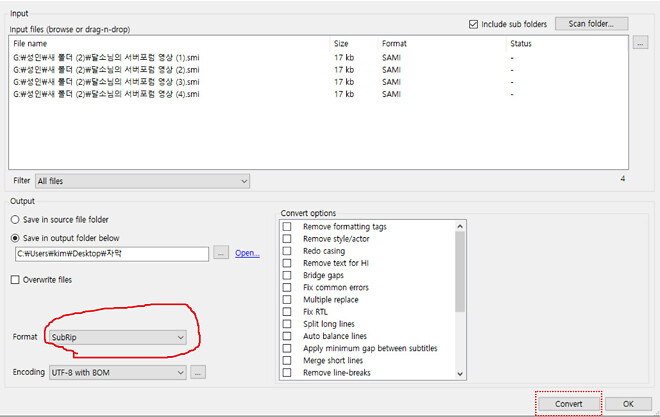The image size is (660, 417).
Task: Enable Fix RTL option
Action: point(287,312)
